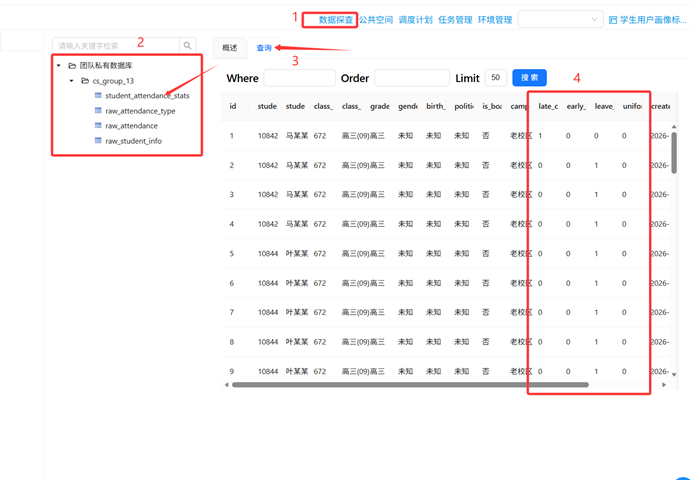Collapse the cs_group_13 tree node
Viewport: 692px width, 480px height.
pos(71,81)
